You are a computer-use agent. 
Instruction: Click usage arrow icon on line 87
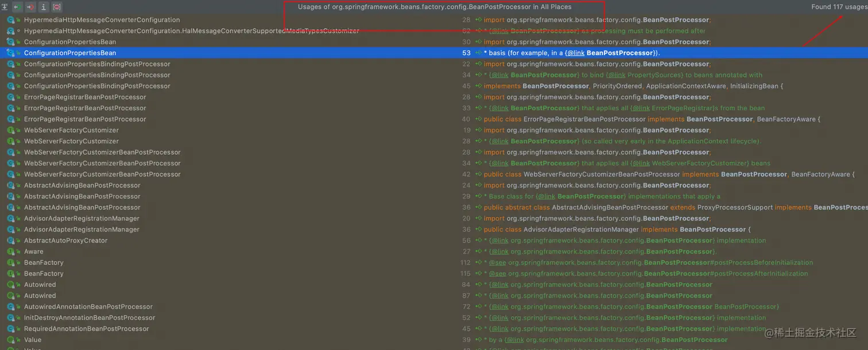(x=478, y=295)
